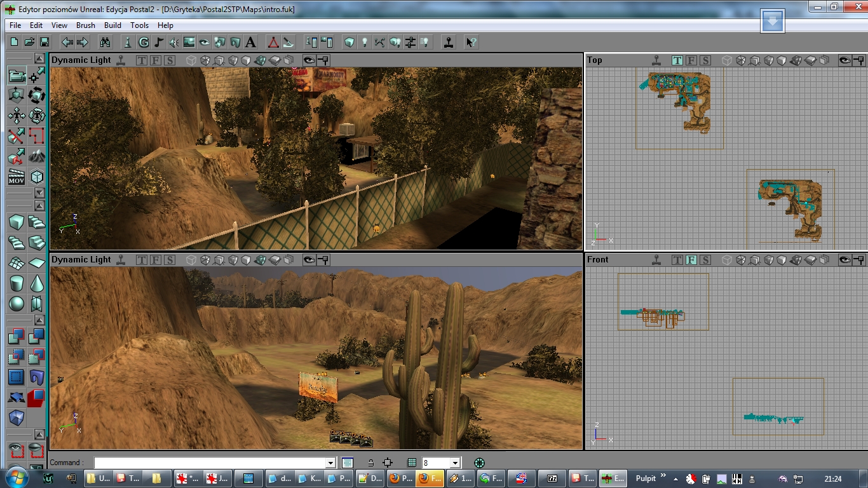
Task: Collapse the brush builders group arrow
Action: pos(39,206)
